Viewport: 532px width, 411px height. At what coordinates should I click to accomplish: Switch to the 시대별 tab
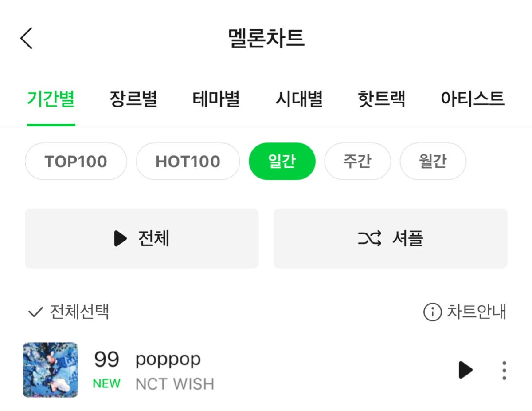(299, 99)
